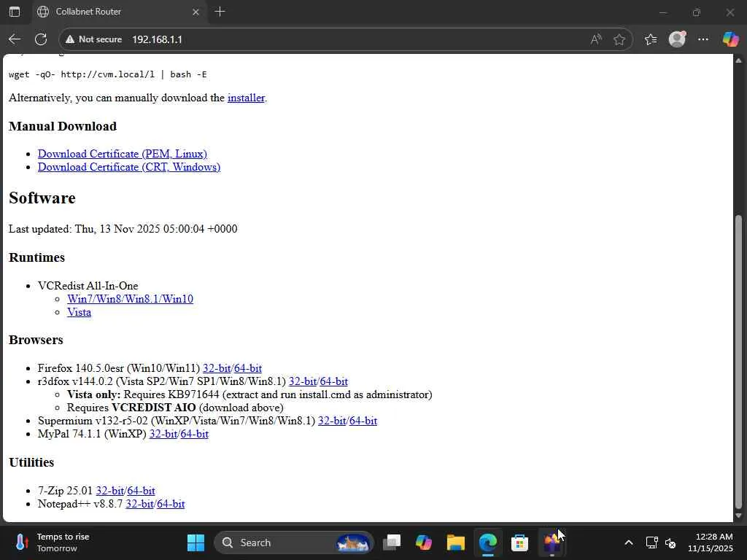
Task: Click the scrollbar up arrow
Action: pos(738,61)
